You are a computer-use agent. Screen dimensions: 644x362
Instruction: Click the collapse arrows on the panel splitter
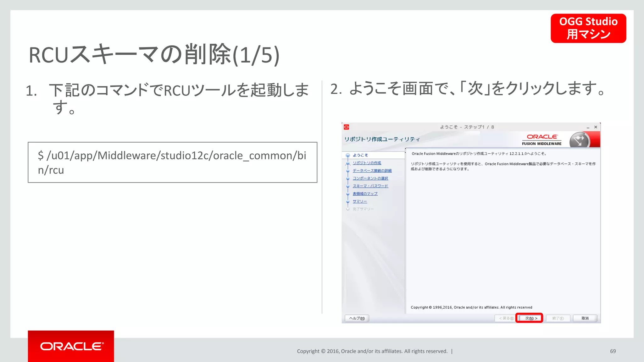(405, 150)
